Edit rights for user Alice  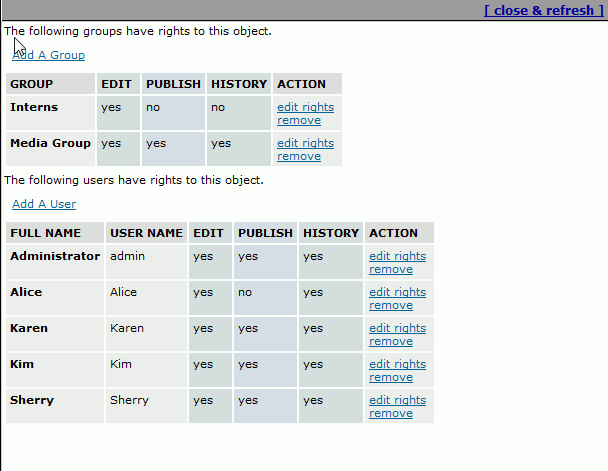tap(397, 292)
